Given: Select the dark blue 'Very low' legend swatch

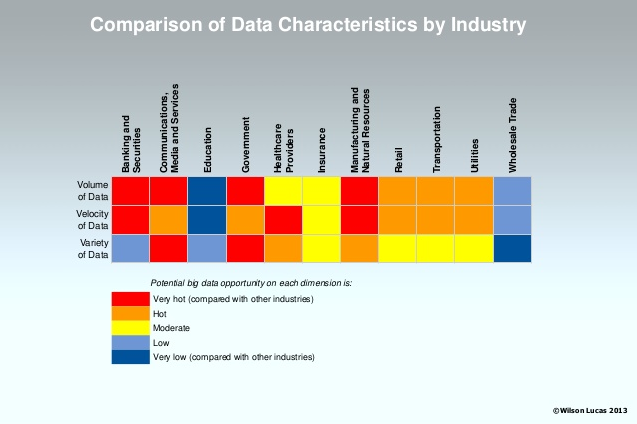Looking at the screenshot, I should (x=130, y=356).
